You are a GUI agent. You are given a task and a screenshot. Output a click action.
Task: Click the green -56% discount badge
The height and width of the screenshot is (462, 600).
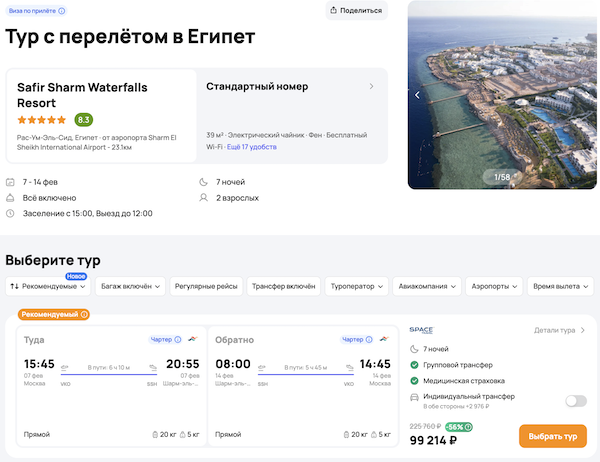point(459,427)
